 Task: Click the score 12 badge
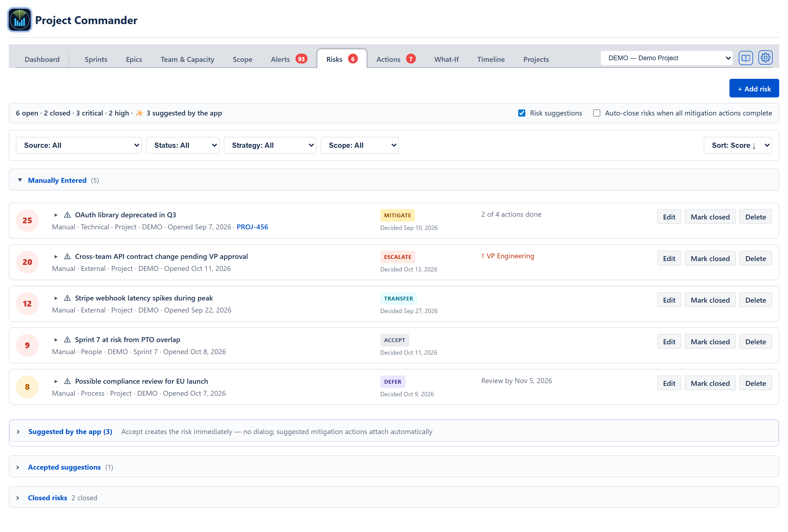[x=27, y=304]
